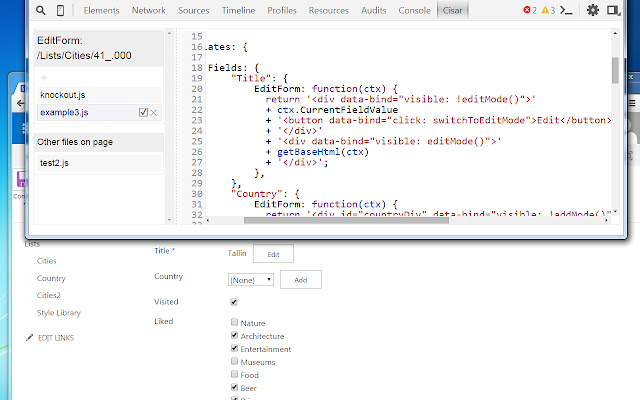Click the DevTools inspect element magnifier icon
640x400 pixels.
tap(38, 10)
